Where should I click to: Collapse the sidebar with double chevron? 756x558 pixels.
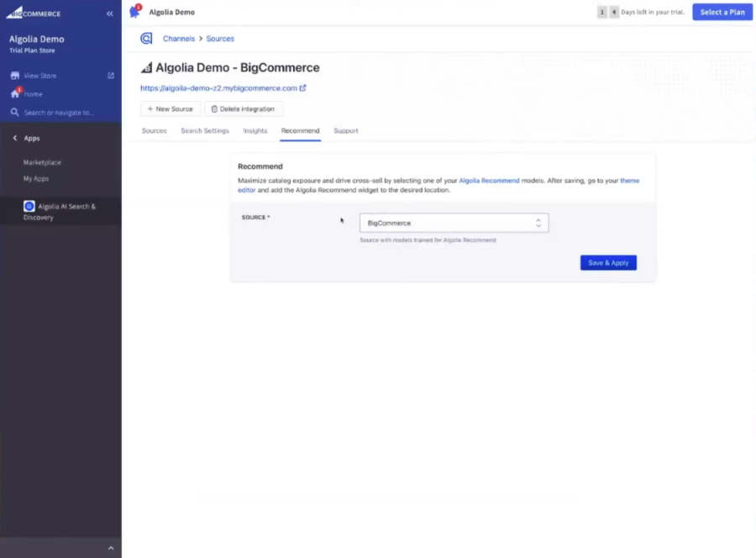click(110, 13)
